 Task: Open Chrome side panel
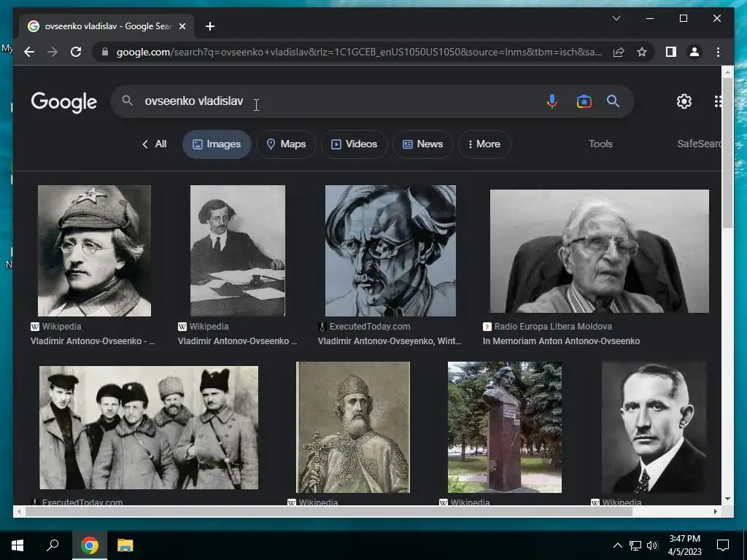(671, 52)
